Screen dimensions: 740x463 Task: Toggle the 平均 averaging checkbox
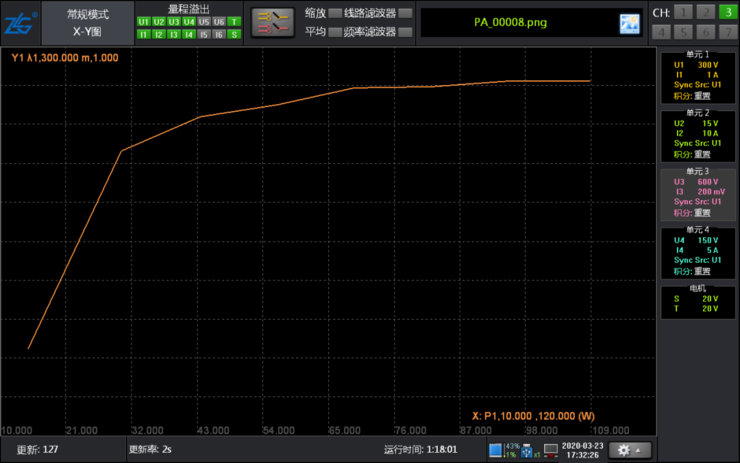[335, 32]
